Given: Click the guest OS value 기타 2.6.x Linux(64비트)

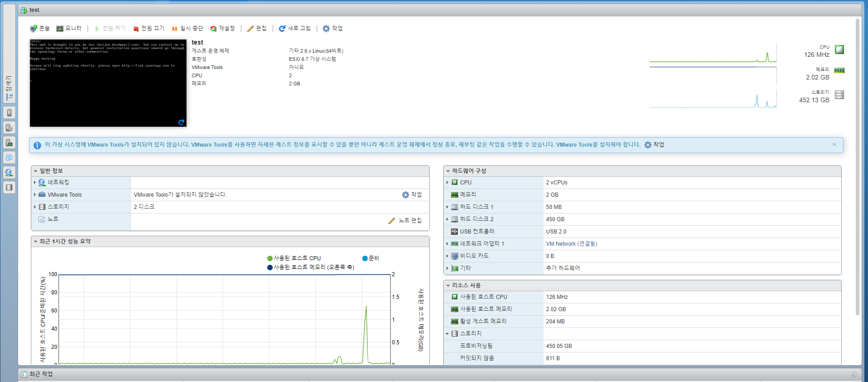Looking at the screenshot, I should tap(316, 51).
